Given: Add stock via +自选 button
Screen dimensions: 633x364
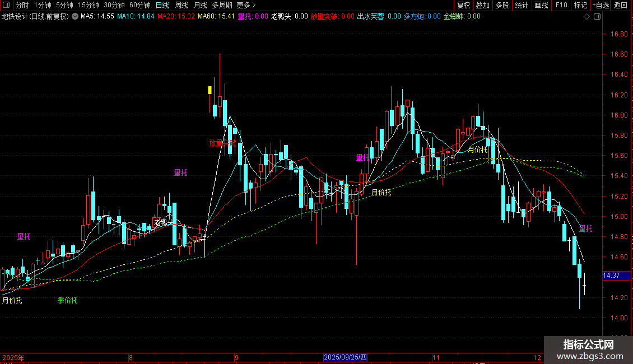Looking at the screenshot, I should point(601,5).
